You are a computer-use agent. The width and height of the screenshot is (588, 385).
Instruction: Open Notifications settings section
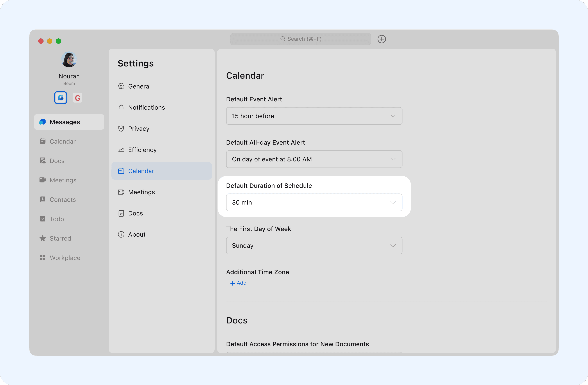point(146,107)
